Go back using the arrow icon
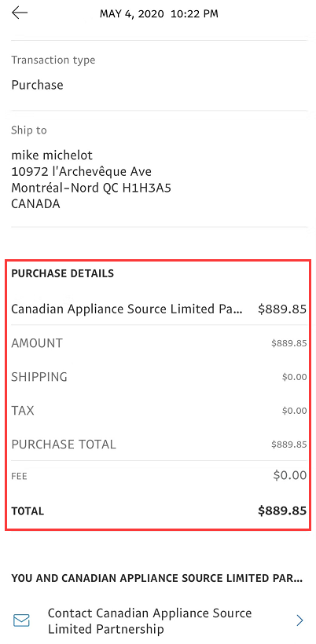The image size is (316, 644). (20, 13)
